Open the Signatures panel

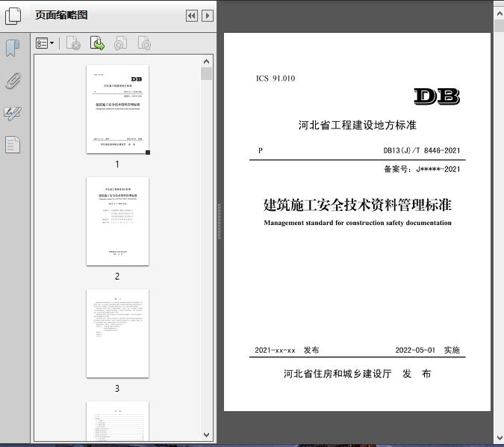click(13, 113)
